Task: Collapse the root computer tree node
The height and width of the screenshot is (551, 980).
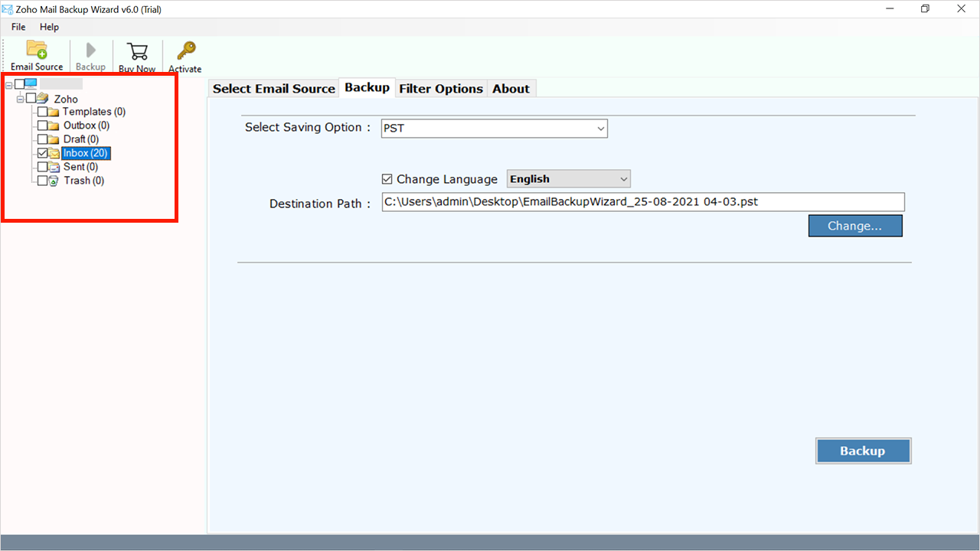Action: [9, 84]
